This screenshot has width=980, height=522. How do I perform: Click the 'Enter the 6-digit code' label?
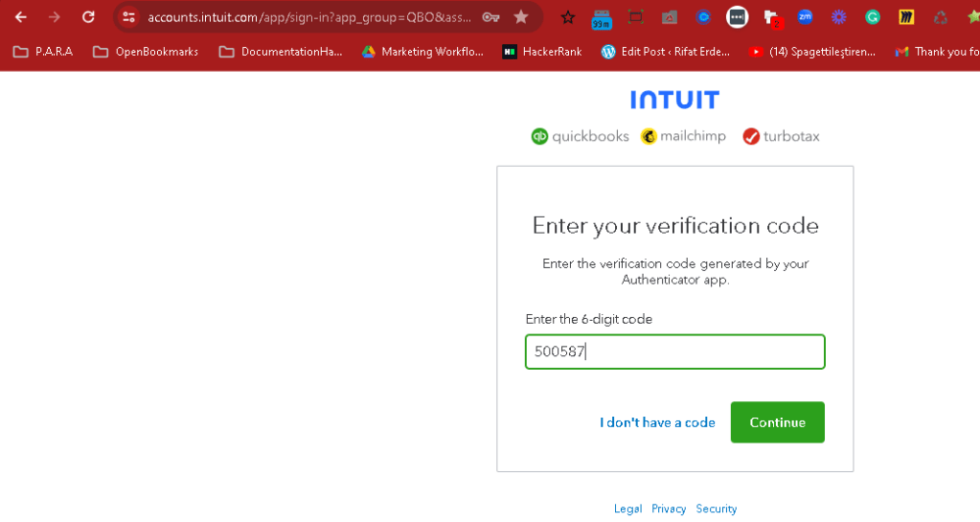pyautogui.click(x=589, y=320)
